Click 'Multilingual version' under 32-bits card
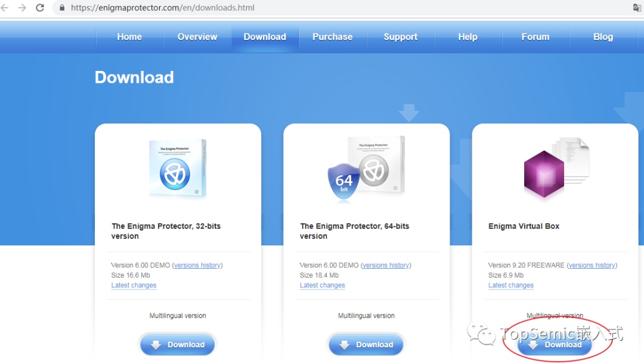644x364 pixels. point(178,316)
